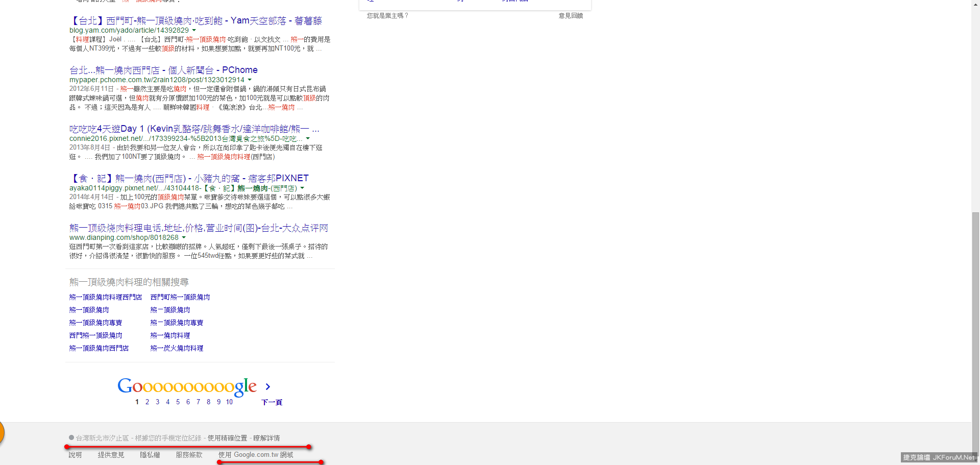Click the next page chevron arrow
The width and height of the screenshot is (980, 465).
(267, 387)
